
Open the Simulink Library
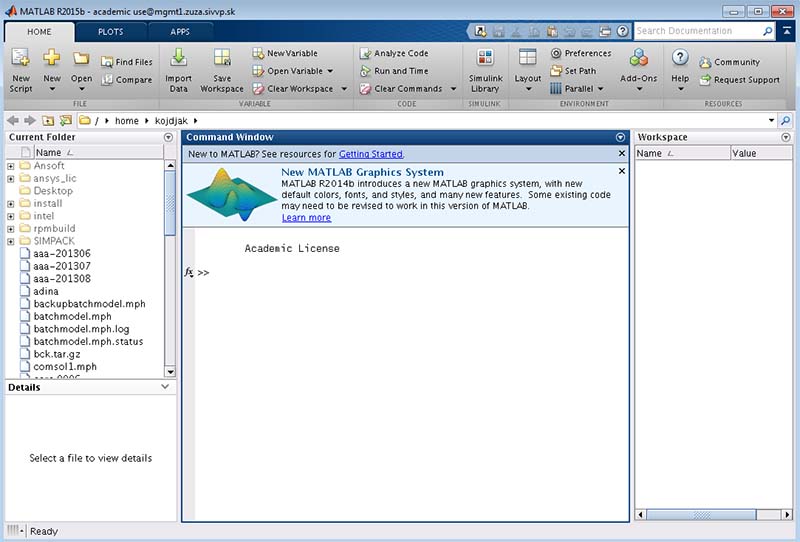(485, 60)
